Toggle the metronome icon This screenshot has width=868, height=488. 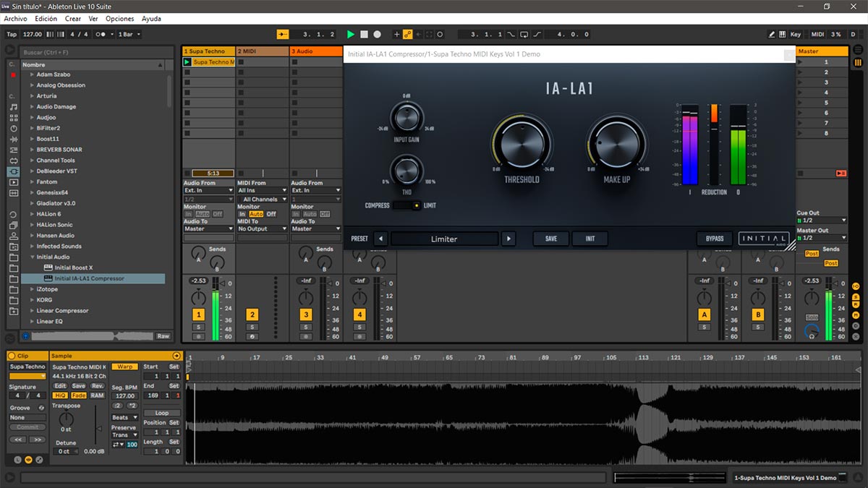[x=101, y=34]
